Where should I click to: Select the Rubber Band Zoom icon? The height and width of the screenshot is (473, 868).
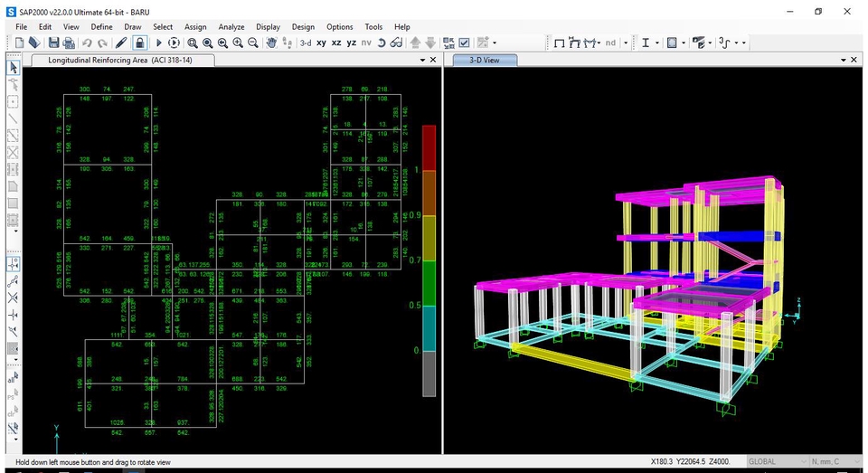click(192, 43)
